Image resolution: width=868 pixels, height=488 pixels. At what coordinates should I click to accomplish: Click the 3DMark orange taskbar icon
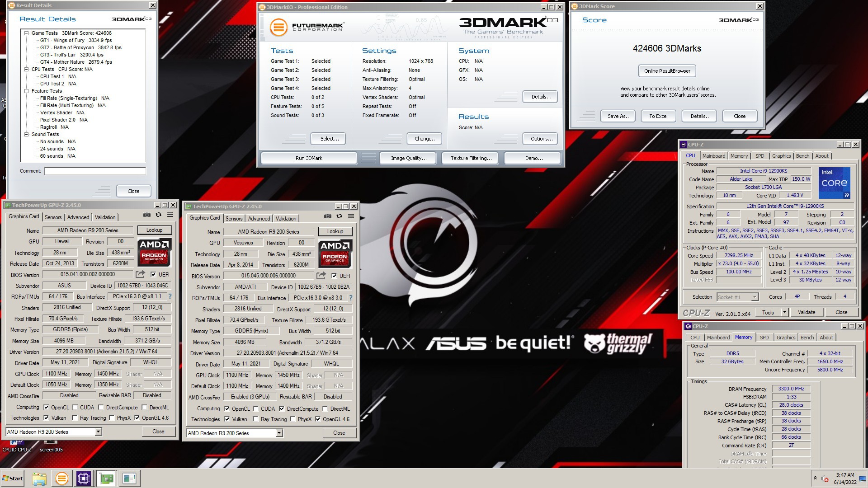click(61, 479)
